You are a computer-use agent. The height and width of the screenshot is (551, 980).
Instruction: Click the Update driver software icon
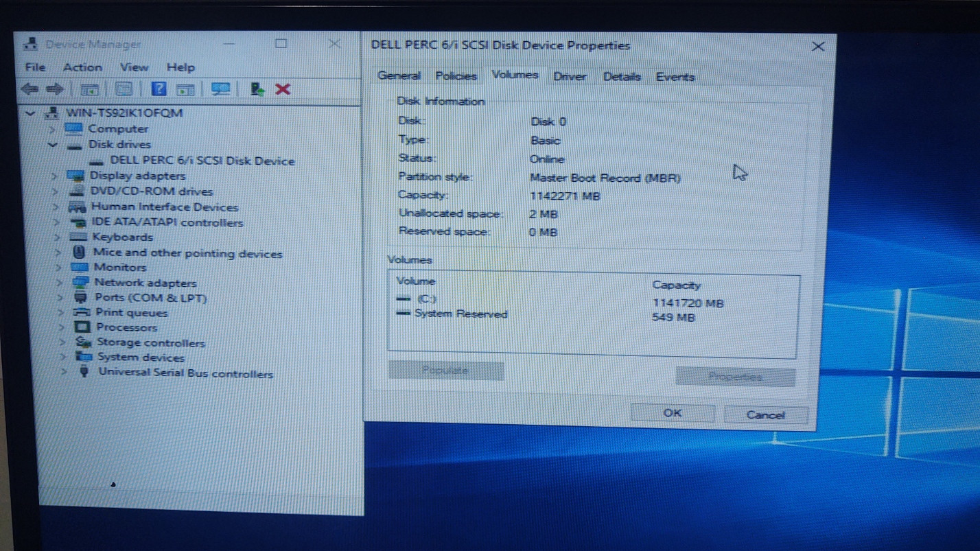257,89
